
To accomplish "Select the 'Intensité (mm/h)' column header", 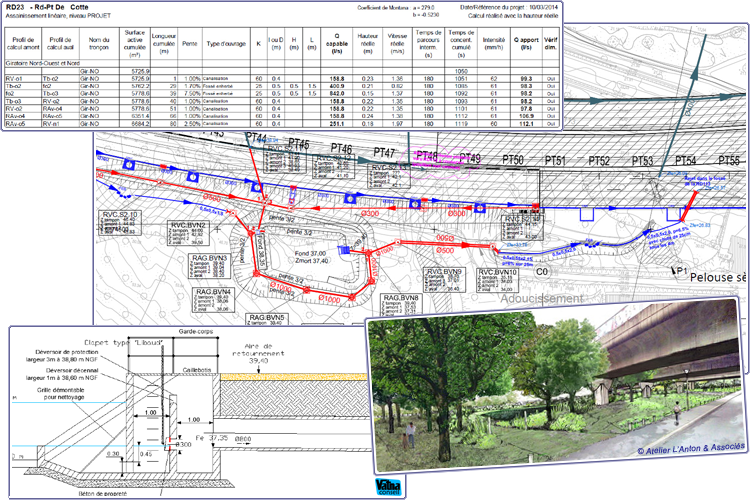I will (x=494, y=44).
